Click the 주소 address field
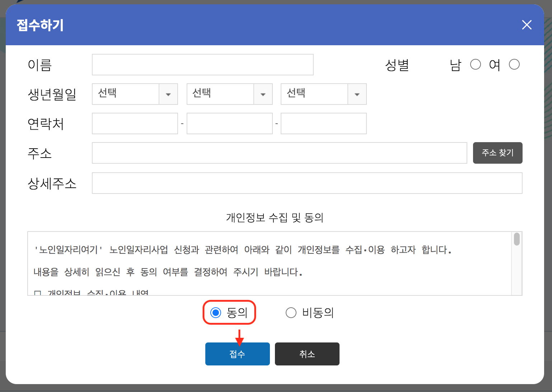552x392 pixels. pos(279,153)
